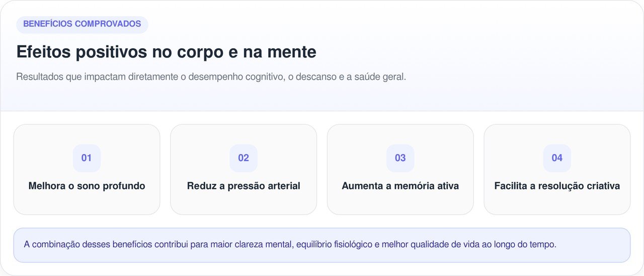
Task: Select the "Reduz a pressão arterial" card title
Action: 244,186
